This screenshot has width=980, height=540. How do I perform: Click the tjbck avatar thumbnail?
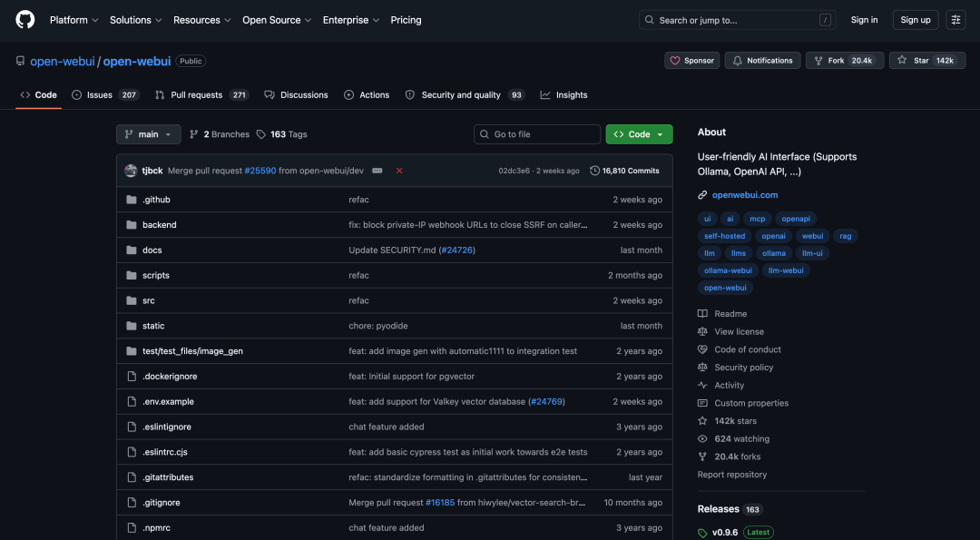pyautogui.click(x=131, y=171)
